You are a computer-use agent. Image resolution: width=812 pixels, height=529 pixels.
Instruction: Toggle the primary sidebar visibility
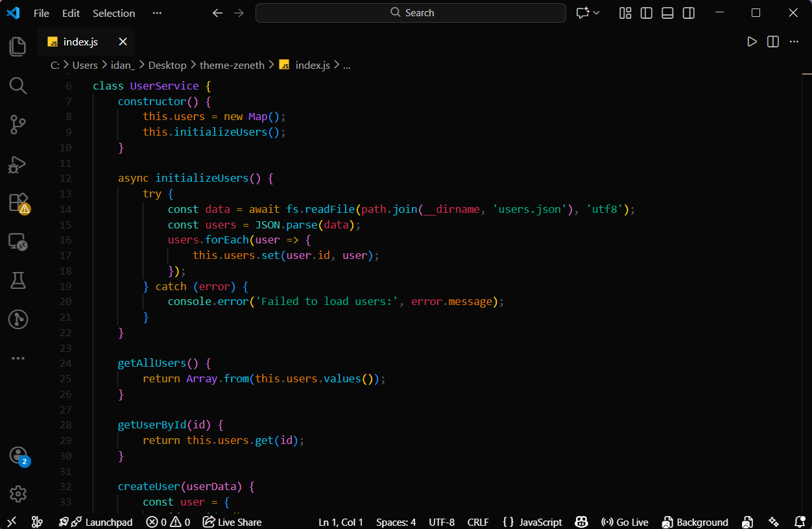point(646,12)
